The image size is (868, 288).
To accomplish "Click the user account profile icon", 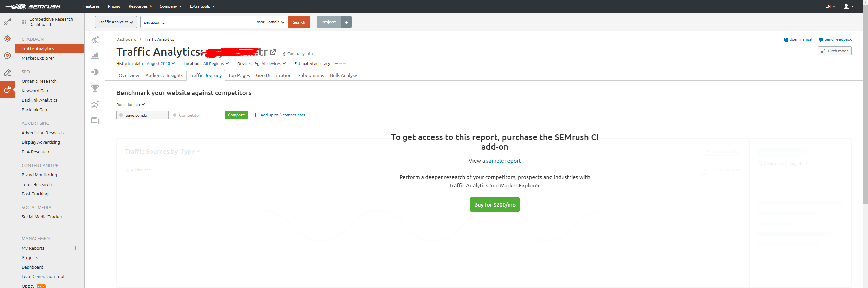I will click(846, 6).
